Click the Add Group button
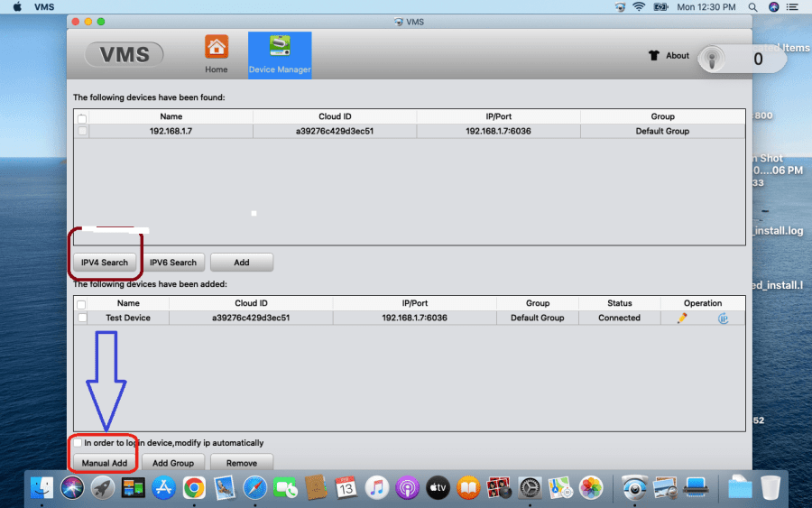 click(172, 463)
